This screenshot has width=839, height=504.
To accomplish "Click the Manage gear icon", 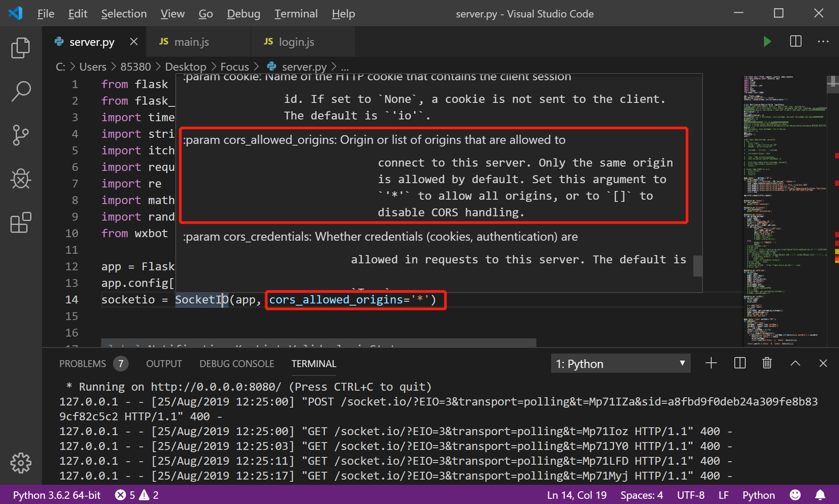I will [x=20, y=463].
